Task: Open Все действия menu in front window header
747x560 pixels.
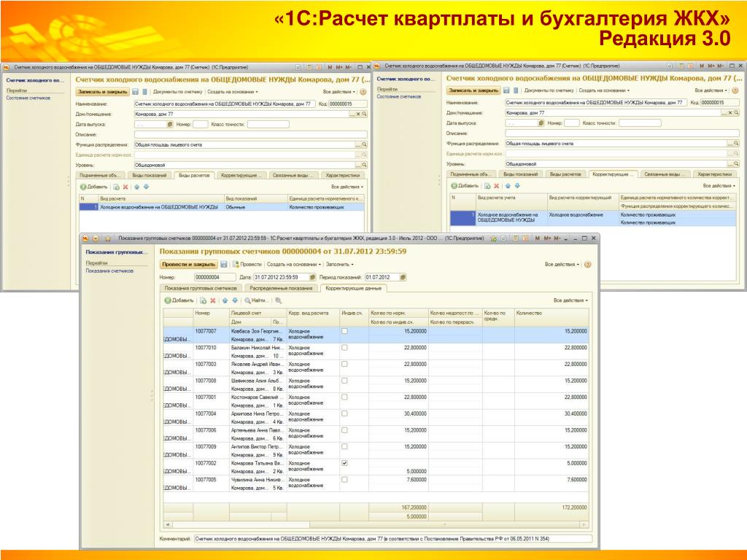Action: click(562, 264)
